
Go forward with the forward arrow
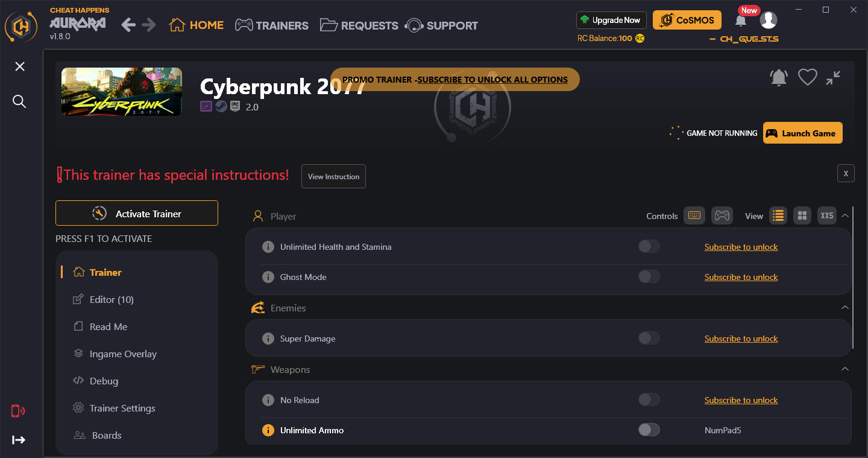[x=149, y=25]
